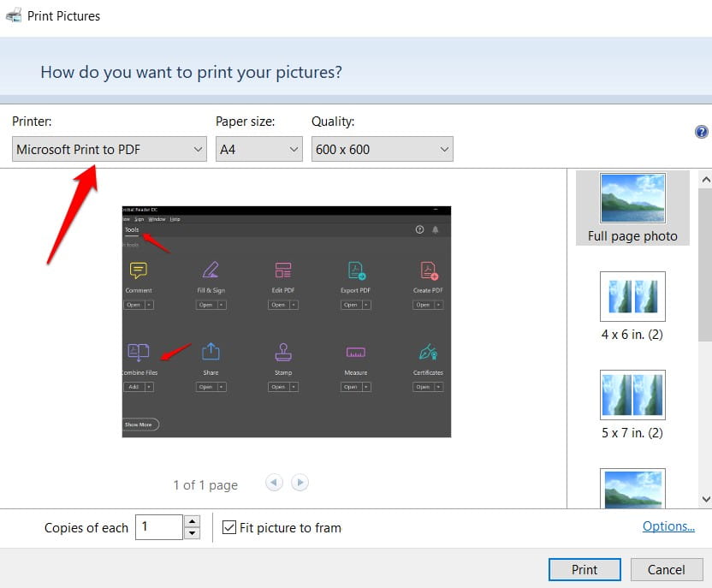
Task: Select the 5 x 7 in. layout
Action: [632, 395]
